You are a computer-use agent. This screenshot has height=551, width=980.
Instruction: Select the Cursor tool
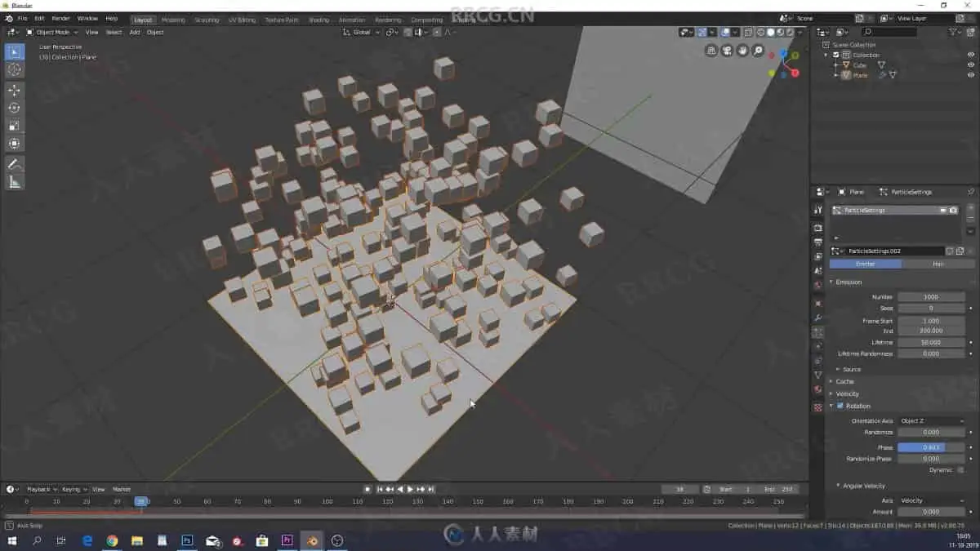(14, 70)
